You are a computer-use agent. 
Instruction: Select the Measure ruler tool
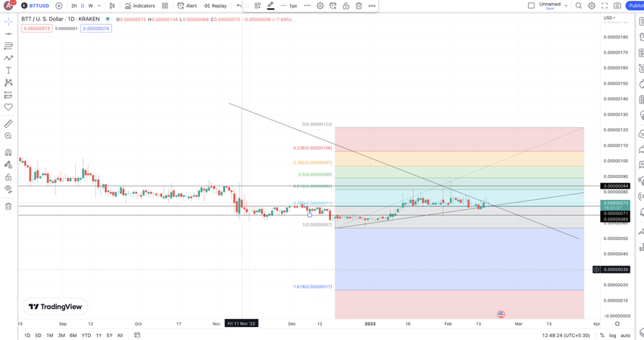(x=8, y=123)
